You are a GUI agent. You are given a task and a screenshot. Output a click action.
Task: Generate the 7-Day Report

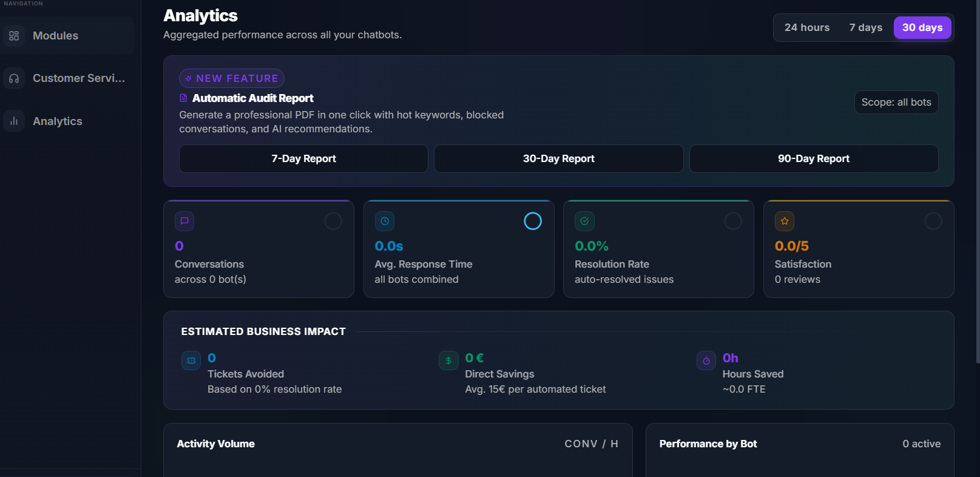coord(303,158)
